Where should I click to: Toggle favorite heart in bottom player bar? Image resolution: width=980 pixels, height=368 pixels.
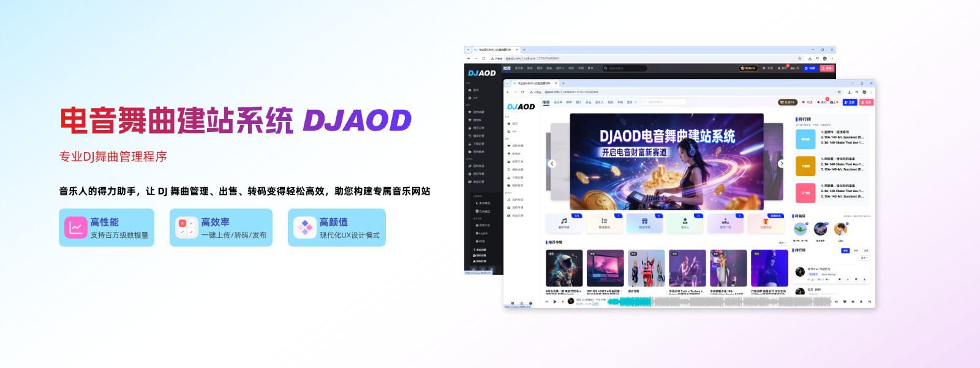[x=845, y=301]
